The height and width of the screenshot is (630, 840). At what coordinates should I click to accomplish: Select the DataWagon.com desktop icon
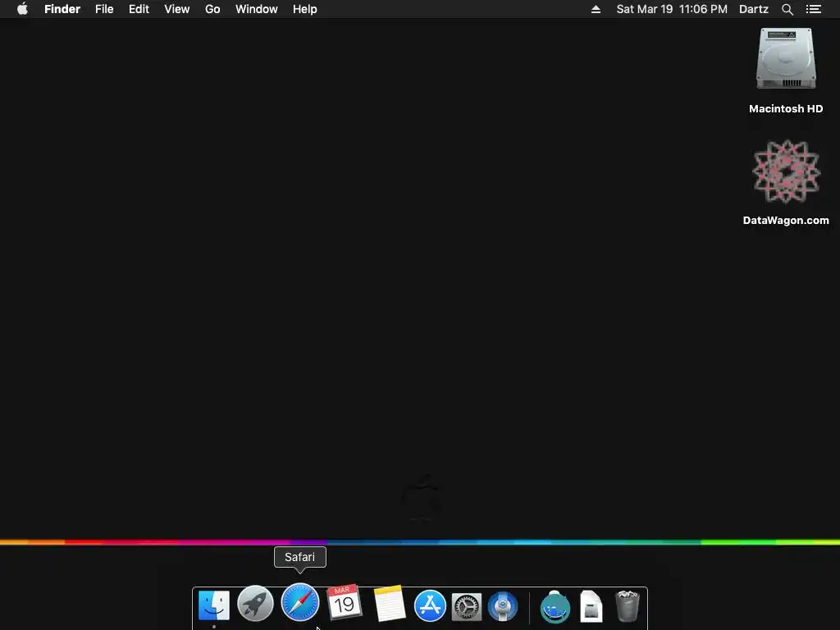tap(786, 171)
